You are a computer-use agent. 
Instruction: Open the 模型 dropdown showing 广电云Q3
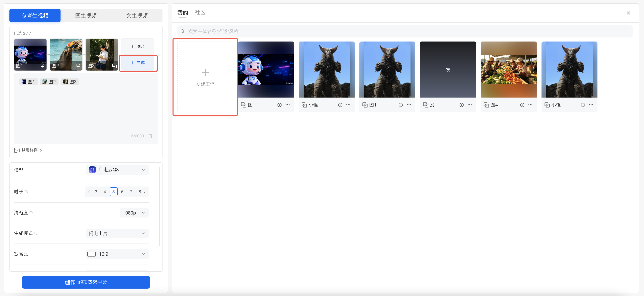click(x=117, y=170)
